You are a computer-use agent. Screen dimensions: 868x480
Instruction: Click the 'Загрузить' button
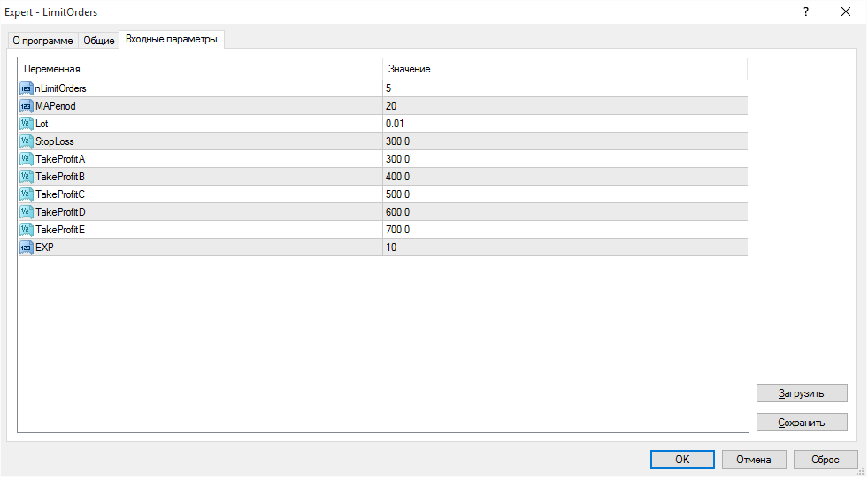(x=802, y=393)
